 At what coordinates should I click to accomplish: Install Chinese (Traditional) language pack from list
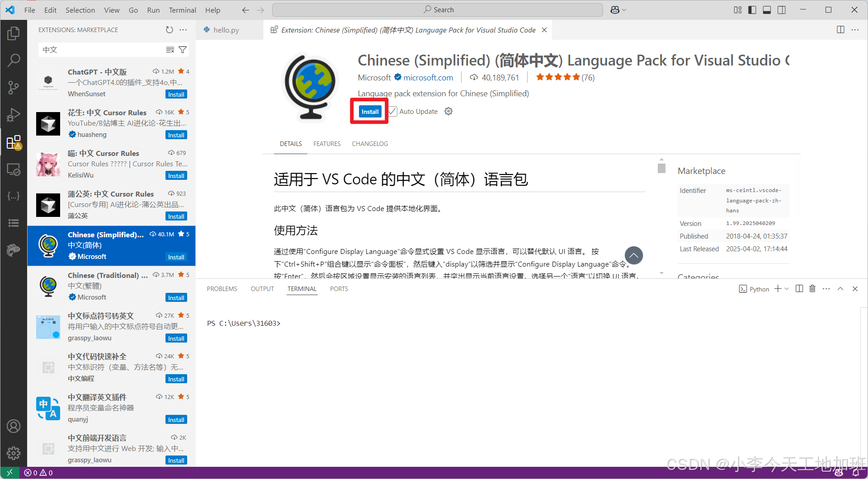176,298
